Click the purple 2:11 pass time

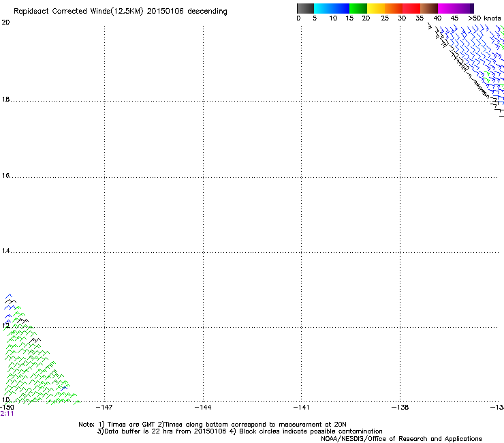coord(7,414)
